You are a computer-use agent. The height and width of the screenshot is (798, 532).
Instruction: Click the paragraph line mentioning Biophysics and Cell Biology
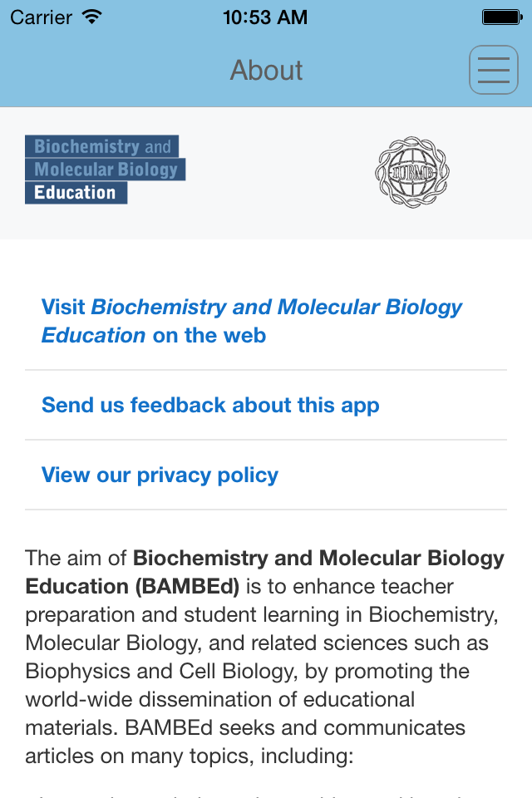(x=248, y=671)
